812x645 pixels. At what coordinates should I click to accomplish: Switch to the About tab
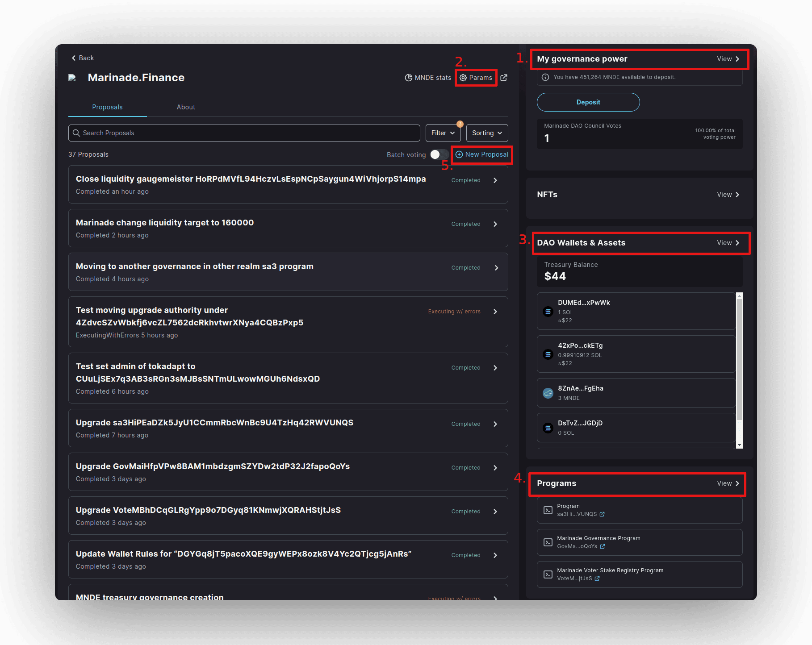[x=186, y=107]
